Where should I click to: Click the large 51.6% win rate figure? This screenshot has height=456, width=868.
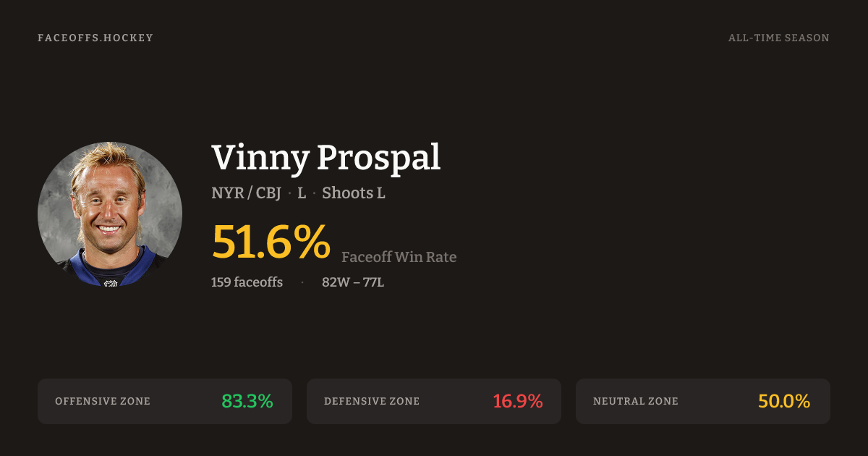[x=271, y=242]
